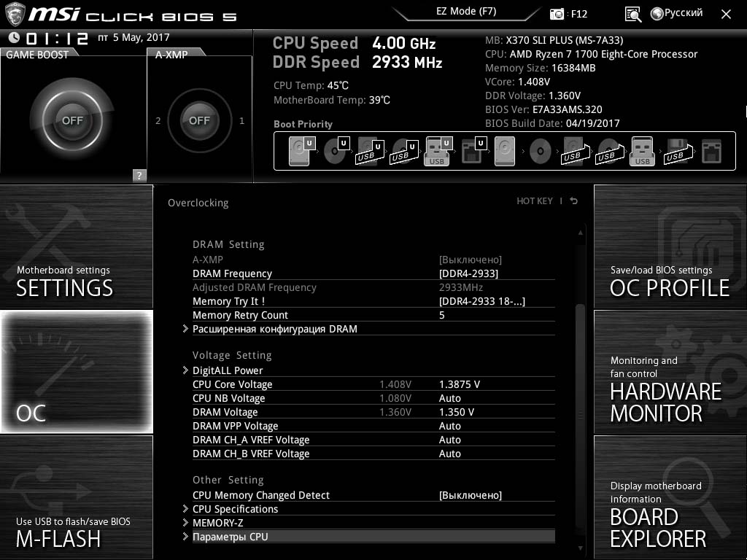
Task: Take a screenshot with the F12 camera icon
Action: tap(557, 14)
